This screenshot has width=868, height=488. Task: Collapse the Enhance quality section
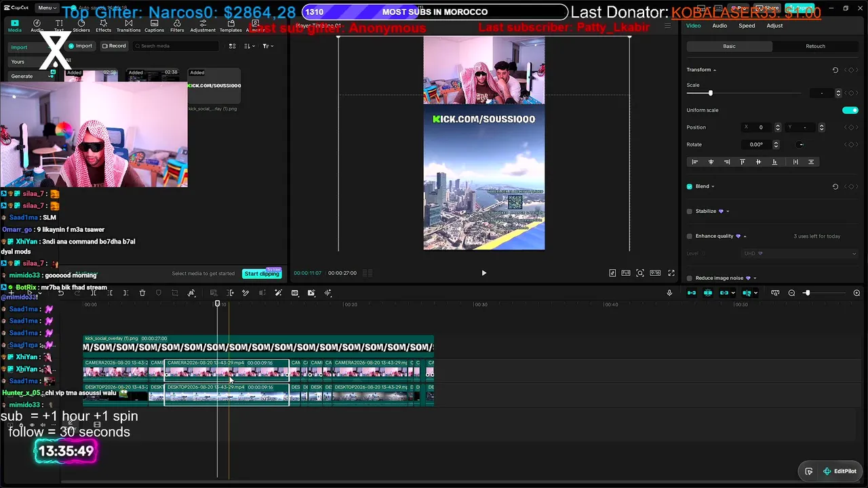(745, 236)
